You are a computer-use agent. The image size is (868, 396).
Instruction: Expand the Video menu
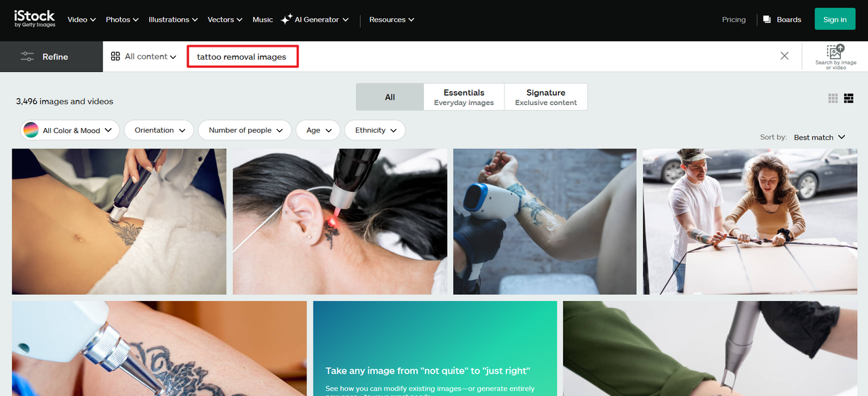(81, 20)
